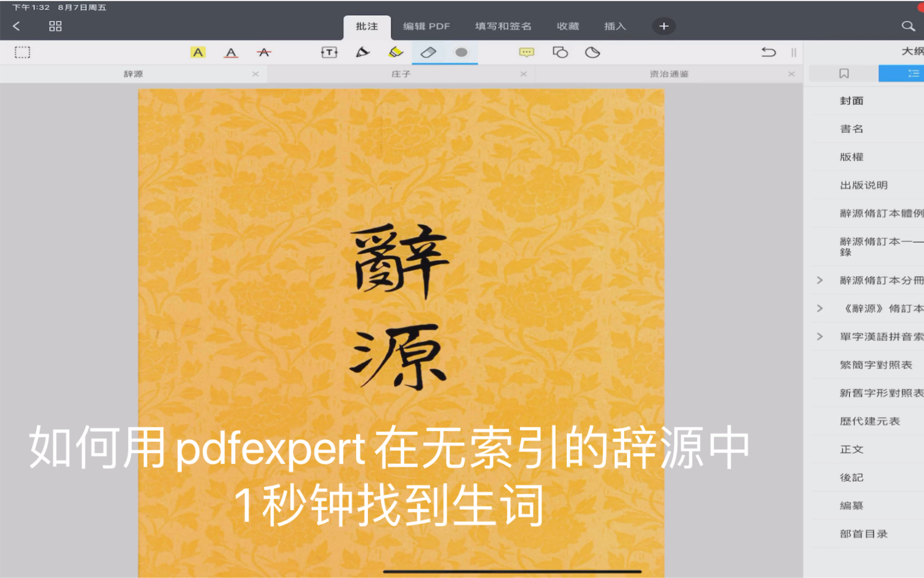Show the outline list in sidebar
Image resolution: width=924 pixels, height=578 pixels.
(x=901, y=73)
